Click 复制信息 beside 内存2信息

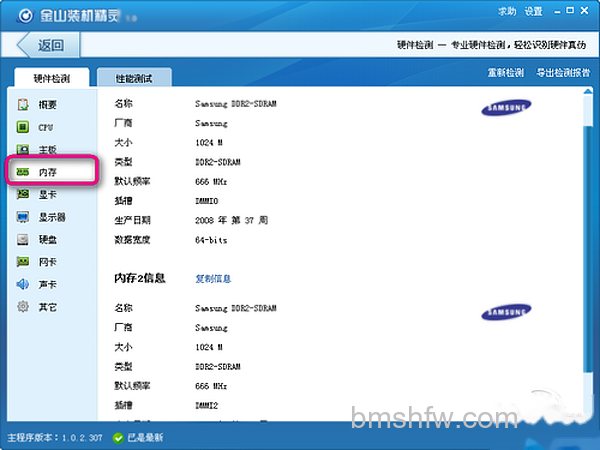(213, 279)
